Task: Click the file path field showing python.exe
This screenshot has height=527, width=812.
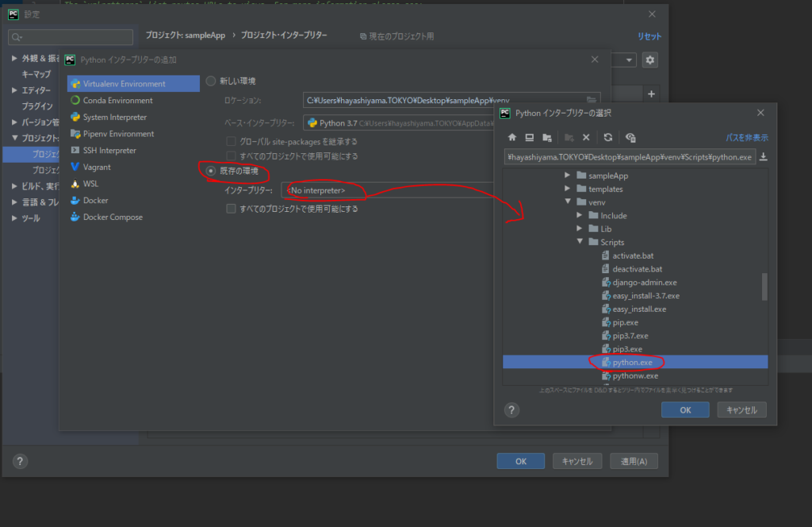Action: tap(630, 157)
